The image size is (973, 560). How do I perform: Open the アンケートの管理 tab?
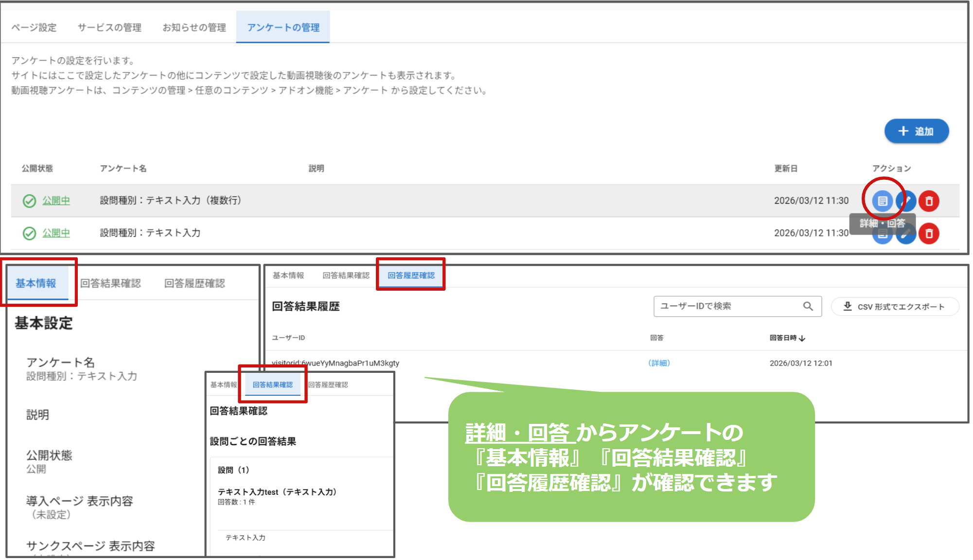pos(283,28)
